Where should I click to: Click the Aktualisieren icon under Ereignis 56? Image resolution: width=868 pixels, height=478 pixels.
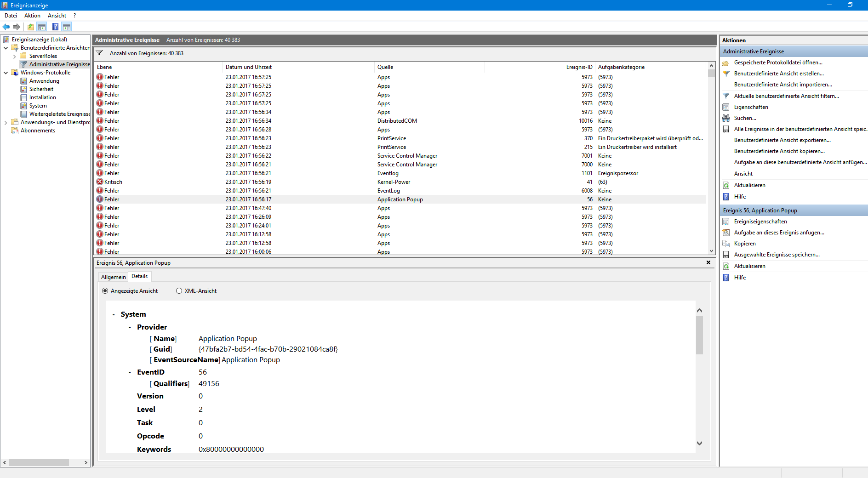[x=726, y=266]
